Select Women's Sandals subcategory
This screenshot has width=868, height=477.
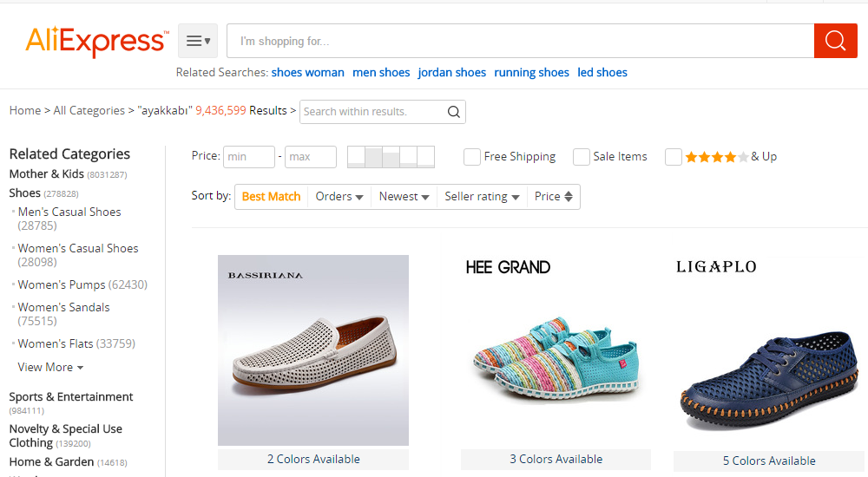[63, 314]
